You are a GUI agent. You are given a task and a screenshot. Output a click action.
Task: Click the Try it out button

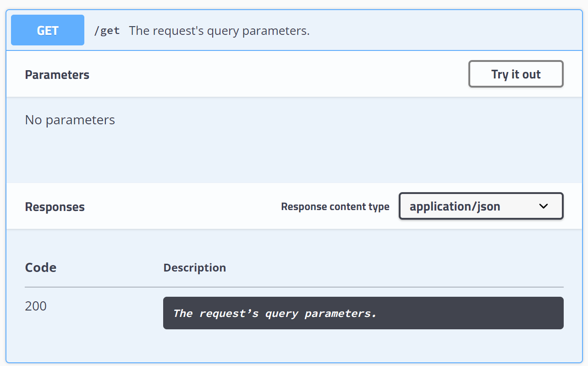point(516,74)
